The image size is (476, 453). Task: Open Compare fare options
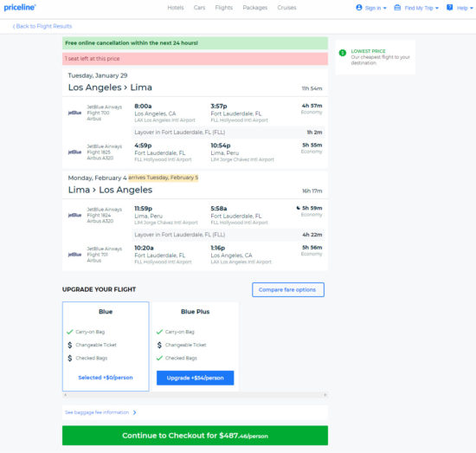tap(288, 290)
